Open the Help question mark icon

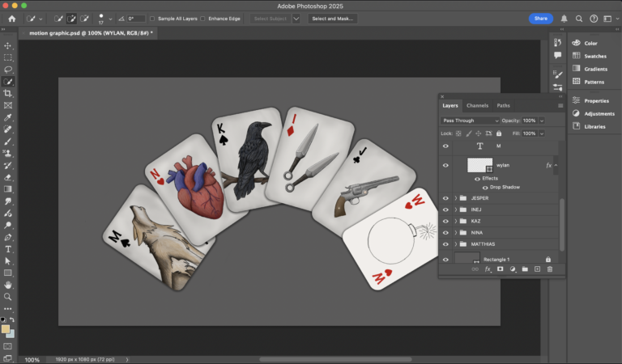pos(594,19)
